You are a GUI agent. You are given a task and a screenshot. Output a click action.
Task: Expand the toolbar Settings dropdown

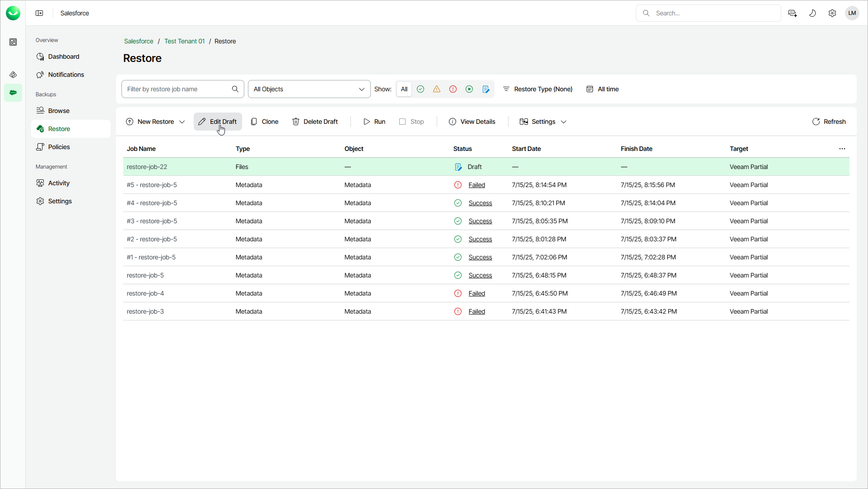(543, 122)
